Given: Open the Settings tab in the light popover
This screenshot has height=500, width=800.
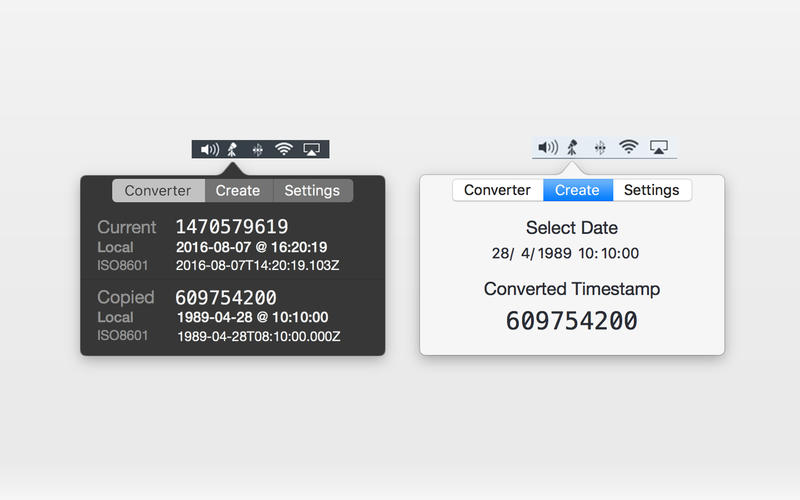Looking at the screenshot, I should click(652, 190).
